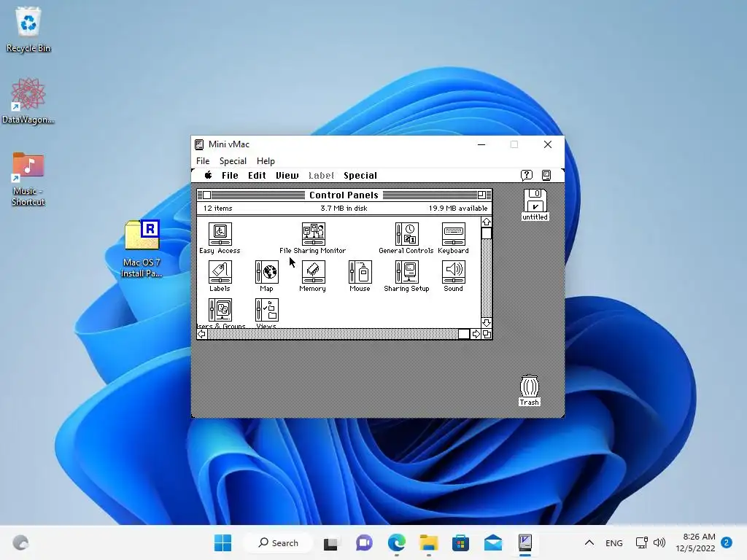Open the Windows Start menu

tap(222, 542)
